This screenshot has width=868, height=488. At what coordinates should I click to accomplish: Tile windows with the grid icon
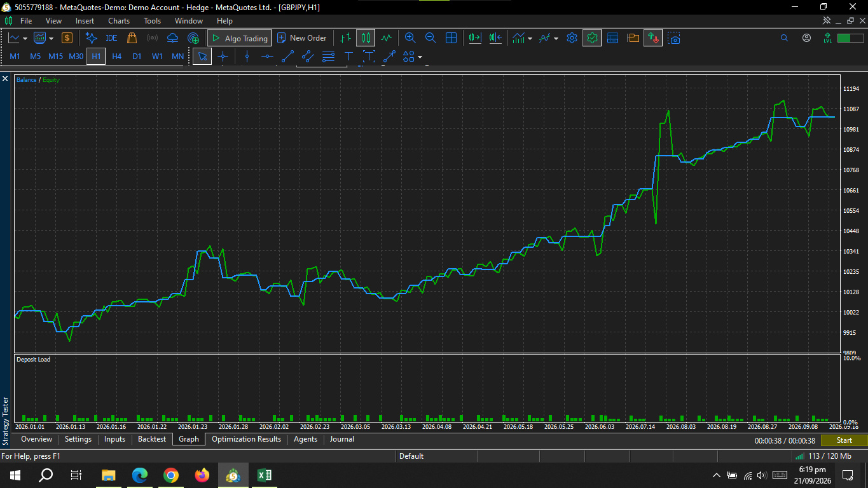pyautogui.click(x=451, y=38)
